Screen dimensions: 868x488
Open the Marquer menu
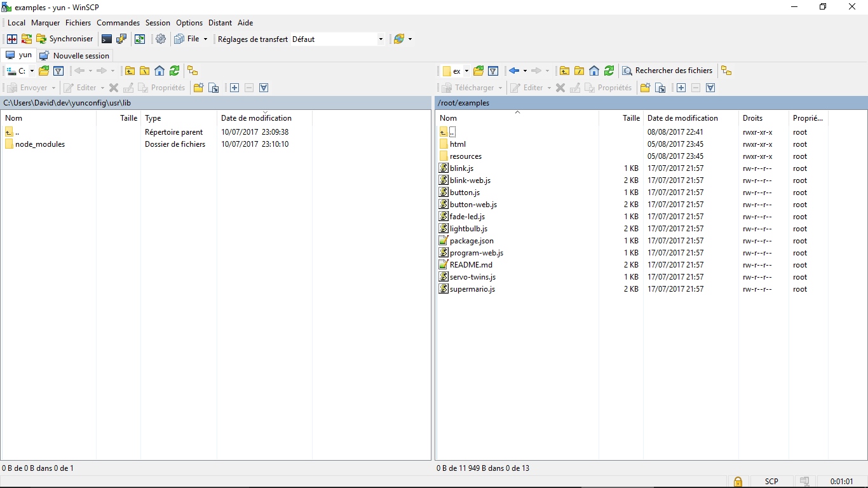click(45, 22)
